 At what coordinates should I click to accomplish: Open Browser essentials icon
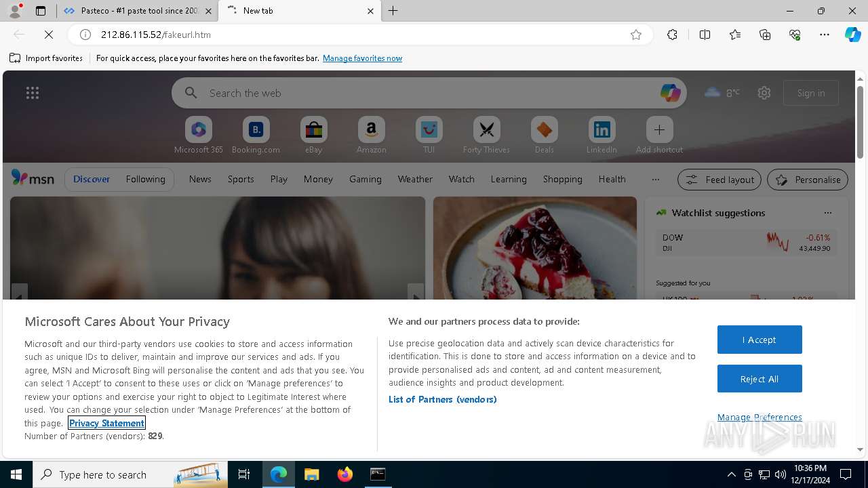click(x=795, y=35)
